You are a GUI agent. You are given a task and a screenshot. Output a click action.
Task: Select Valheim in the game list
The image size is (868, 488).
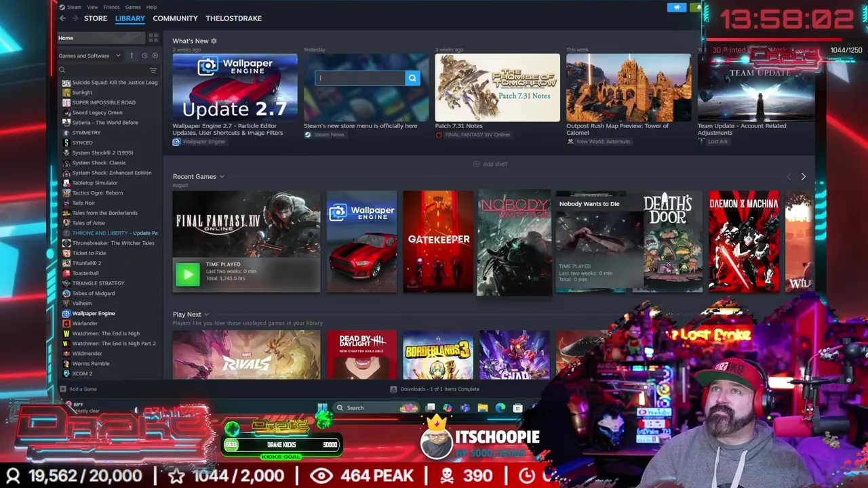click(x=82, y=303)
